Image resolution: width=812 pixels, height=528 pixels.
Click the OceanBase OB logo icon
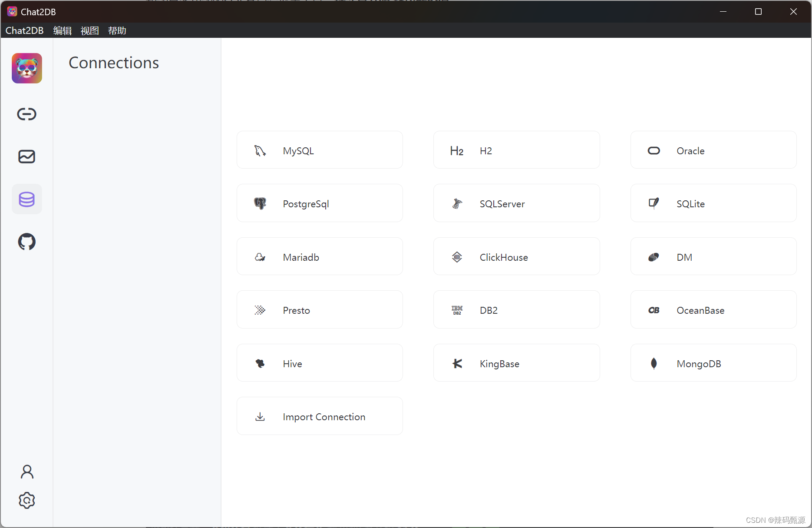tap(654, 310)
